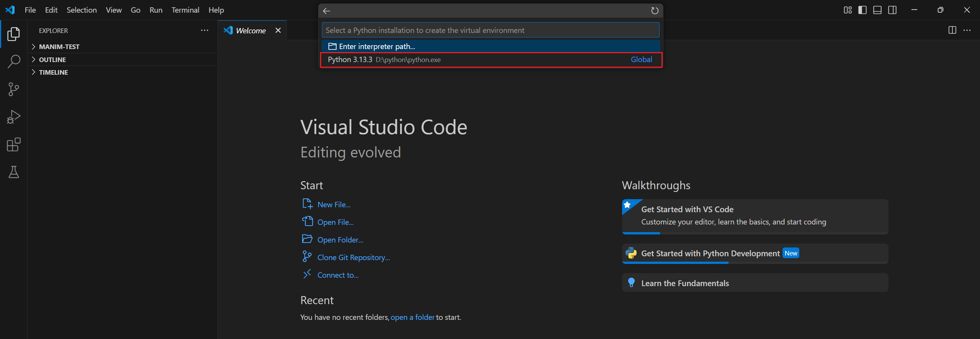Click the VS Code logo in title bar

[10, 10]
